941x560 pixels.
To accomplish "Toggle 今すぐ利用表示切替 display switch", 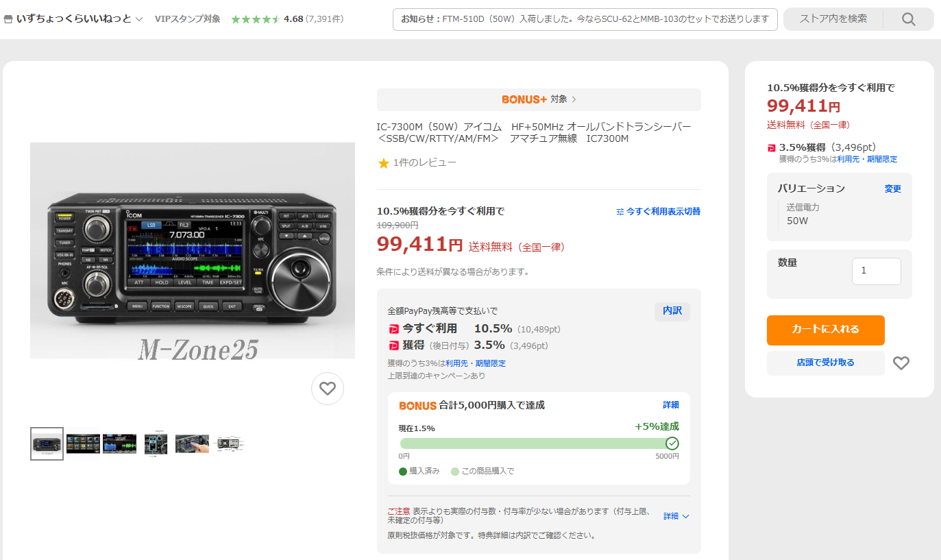I will pos(659,212).
